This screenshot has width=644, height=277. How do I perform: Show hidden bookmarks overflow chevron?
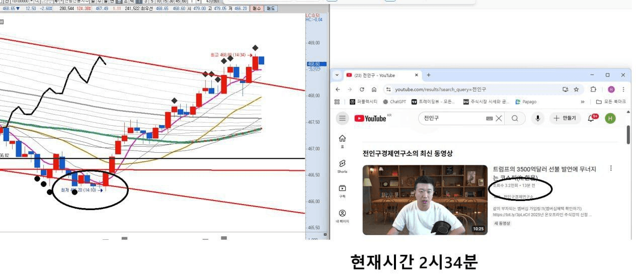(583, 102)
